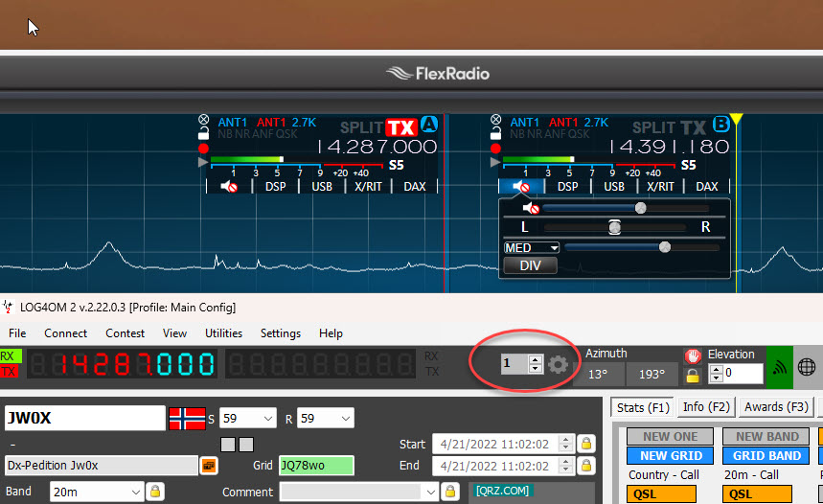Click the 193° azimuth long path button
The width and height of the screenshot is (823, 504).
click(652, 375)
